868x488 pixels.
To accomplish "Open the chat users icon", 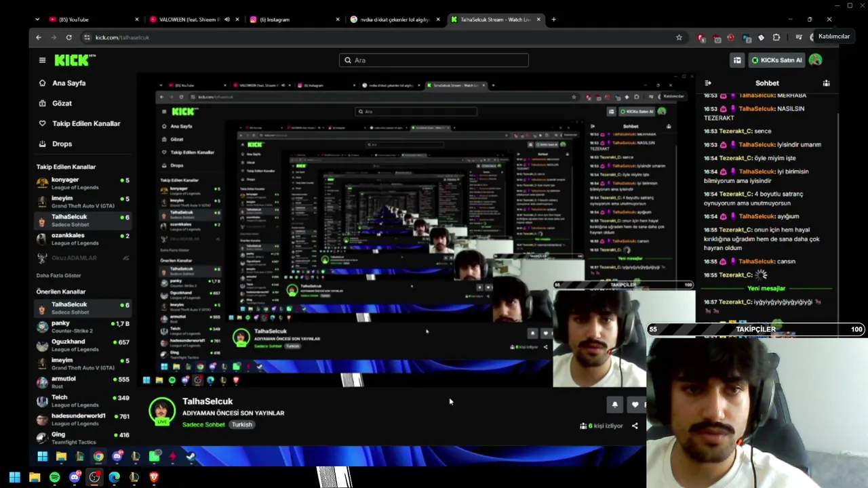I will pyautogui.click(x=826, y=83).
